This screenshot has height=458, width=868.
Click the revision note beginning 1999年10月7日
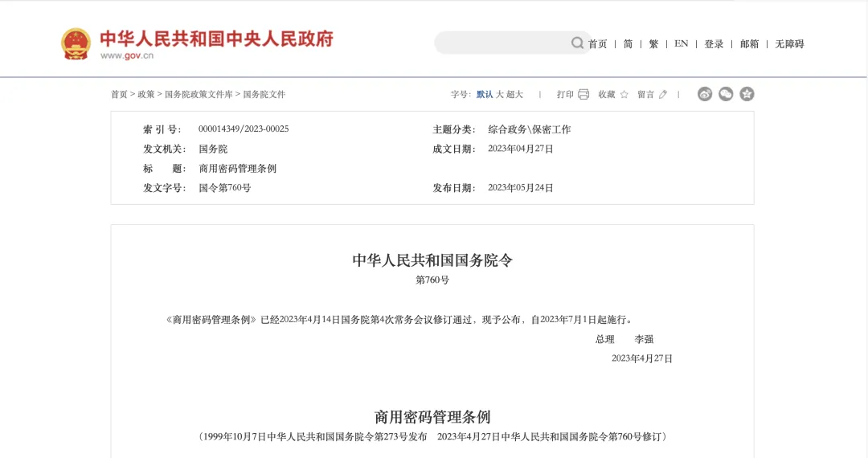[x=432, y=437]
